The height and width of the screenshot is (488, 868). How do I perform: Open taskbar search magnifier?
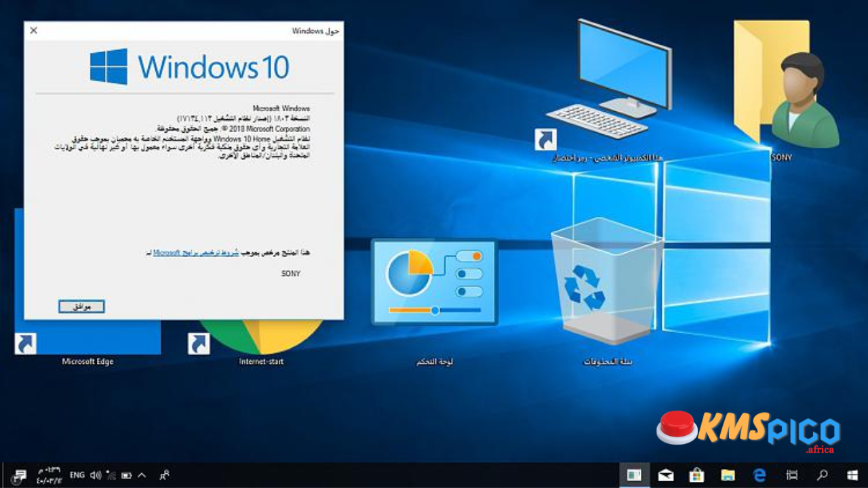coord(822,475)
